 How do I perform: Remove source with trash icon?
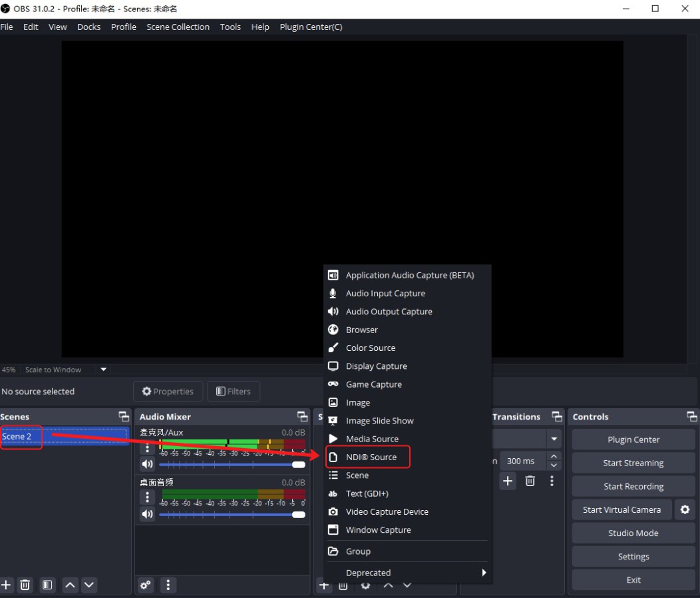343,585
